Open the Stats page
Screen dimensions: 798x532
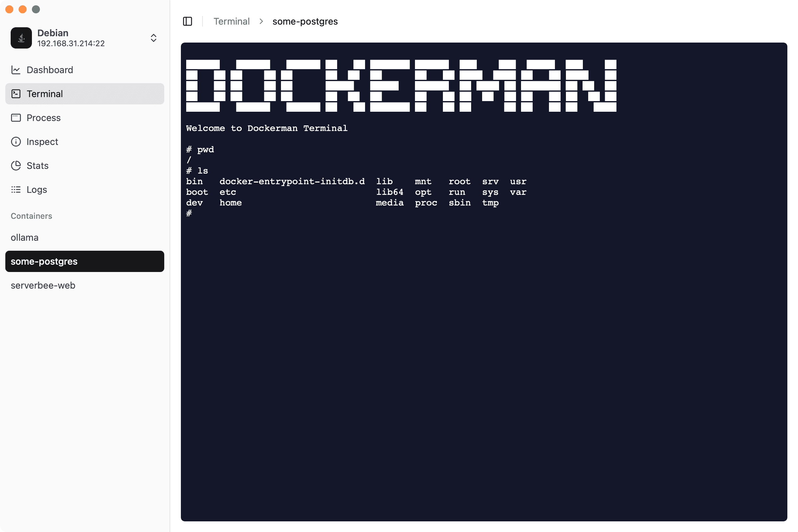[38, 166]
